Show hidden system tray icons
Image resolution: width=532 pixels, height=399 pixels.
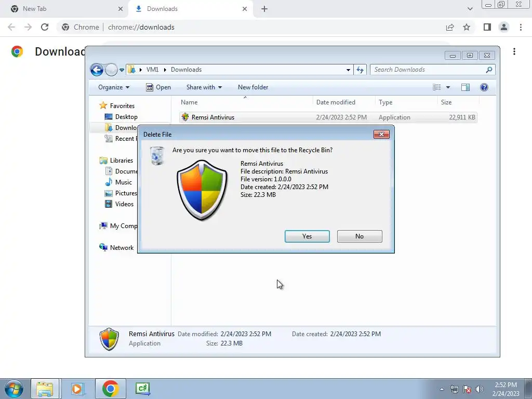[442, 389]
